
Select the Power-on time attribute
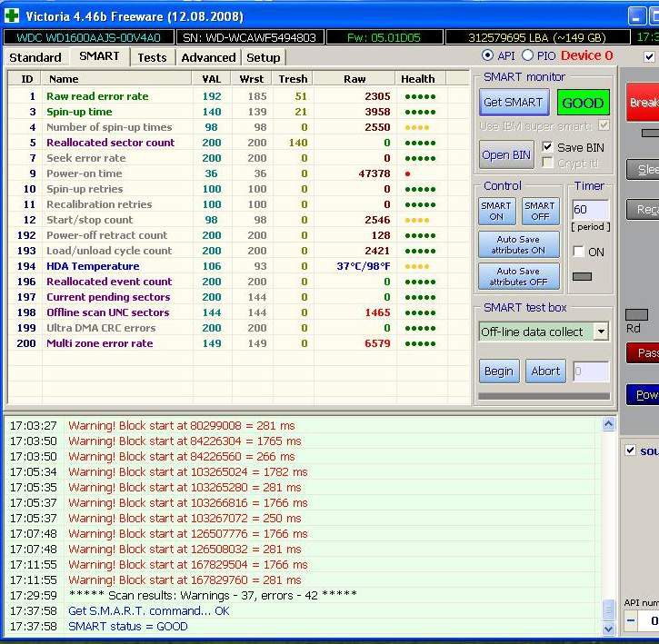(237, 173)
